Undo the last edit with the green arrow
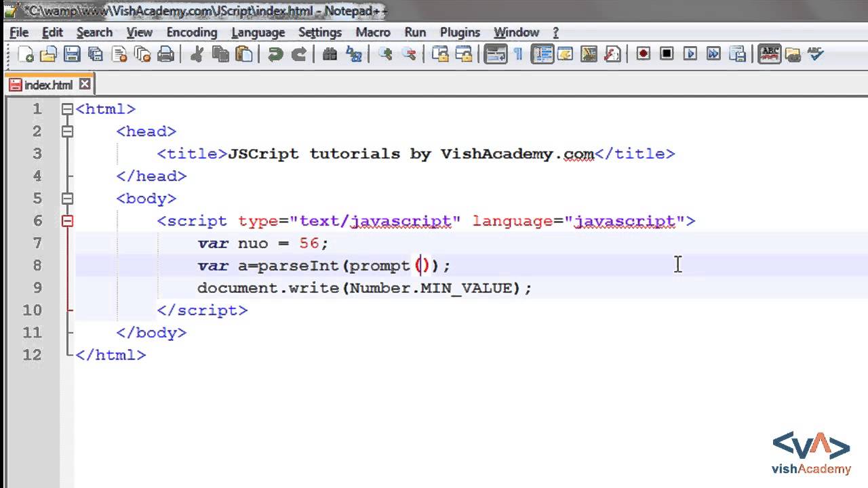868x488 pixels. (275, 54)
